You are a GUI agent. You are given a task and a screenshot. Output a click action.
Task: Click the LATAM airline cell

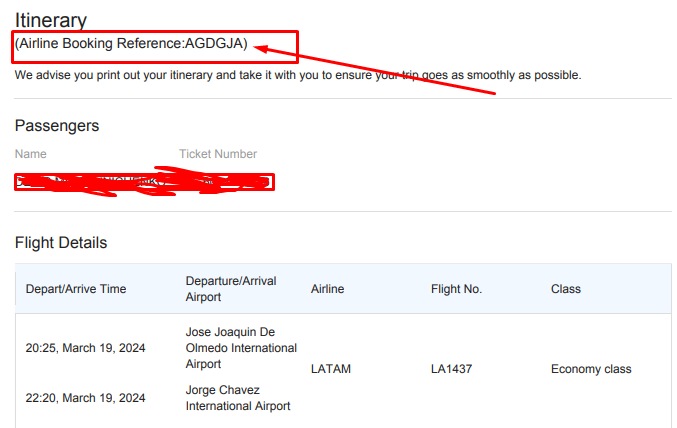tap(331, 369)
